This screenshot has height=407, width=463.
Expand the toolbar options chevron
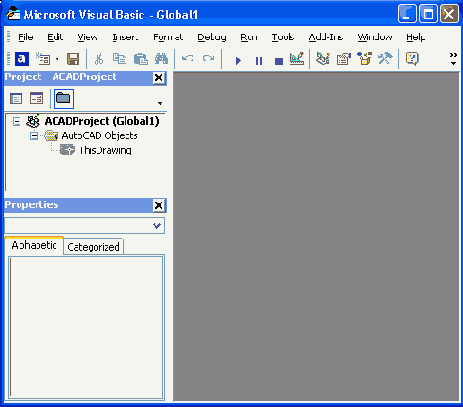click(453, 59)
